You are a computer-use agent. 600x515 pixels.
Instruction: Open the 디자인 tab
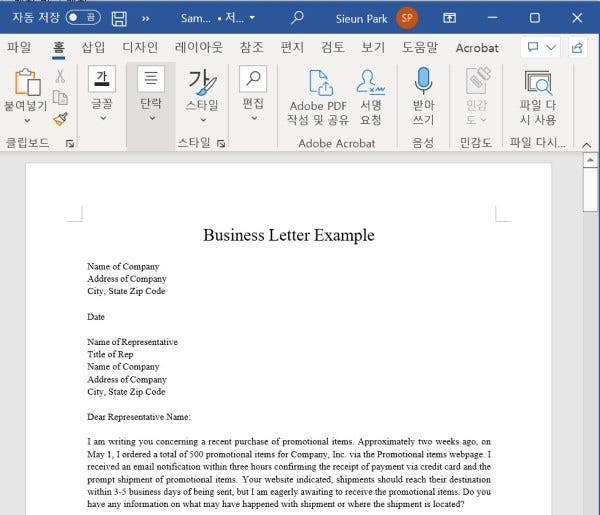click(140, 47)
